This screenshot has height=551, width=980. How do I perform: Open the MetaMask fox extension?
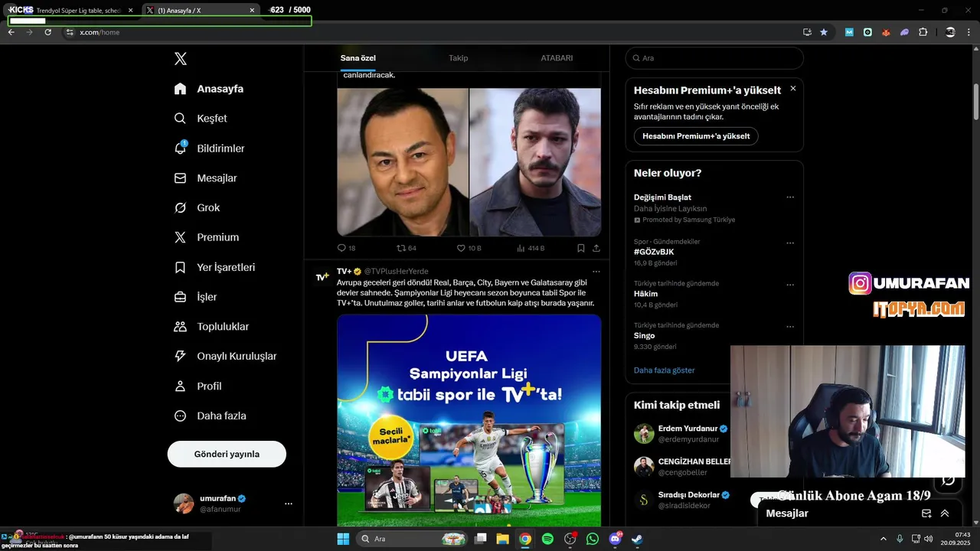[887, 32]
